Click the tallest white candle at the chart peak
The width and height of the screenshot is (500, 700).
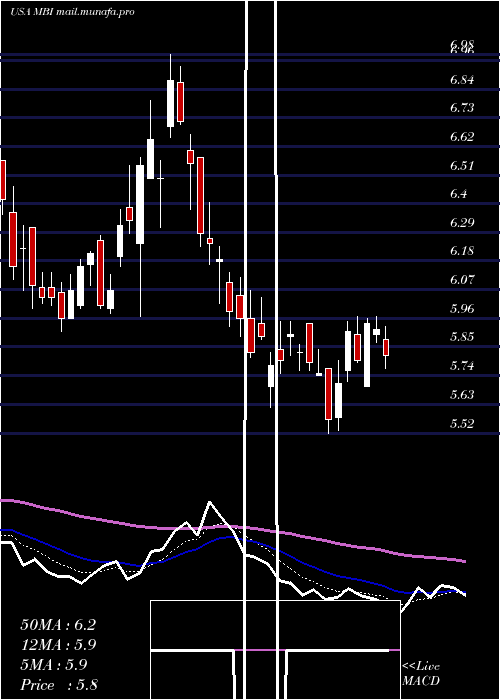pos(170,103)
